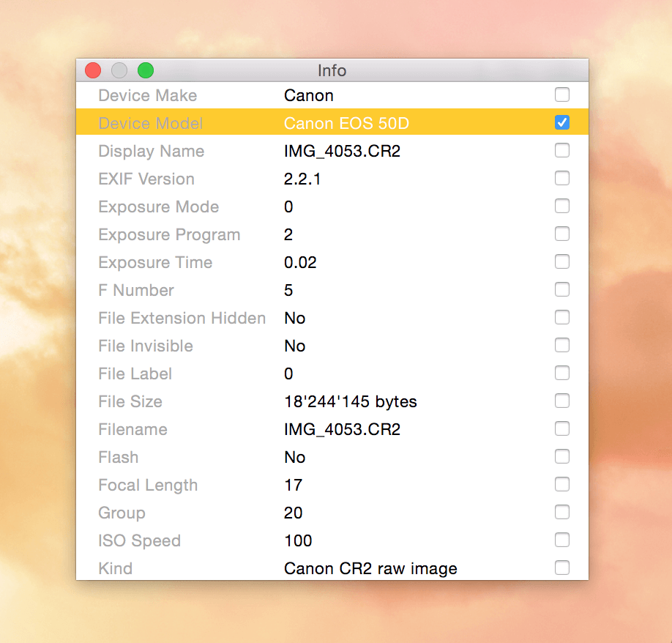Toggle the Exposure Mode checkbox

pos(562,206)
